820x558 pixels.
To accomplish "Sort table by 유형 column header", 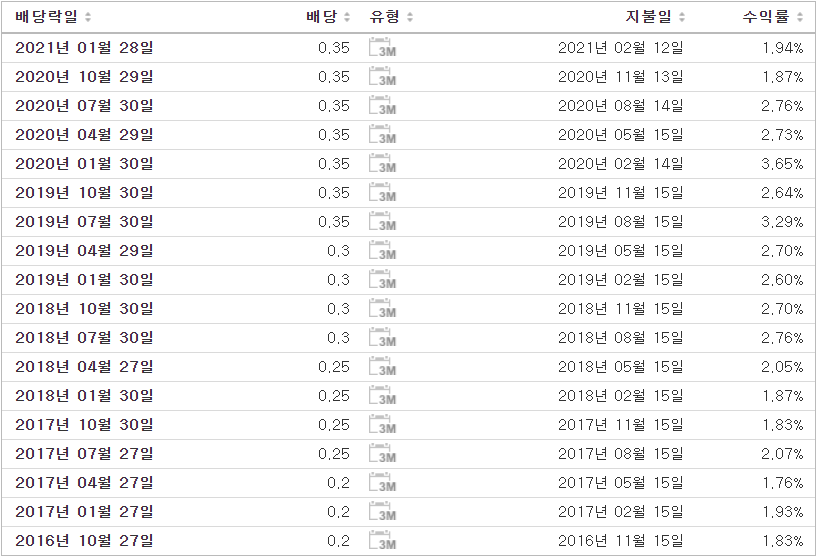I will [391, 17].
